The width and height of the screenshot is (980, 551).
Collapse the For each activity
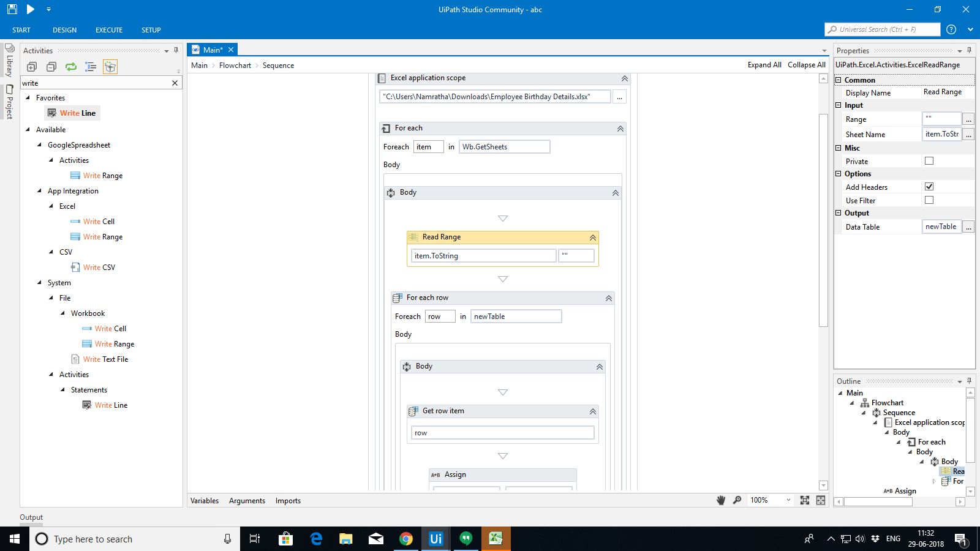tap(620, 129)
